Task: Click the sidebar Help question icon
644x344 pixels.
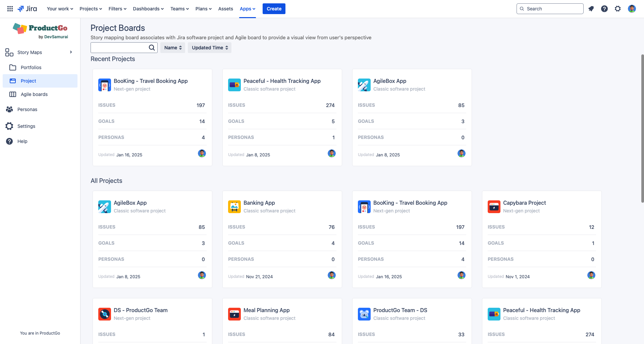Action: [x=9, y=141]
